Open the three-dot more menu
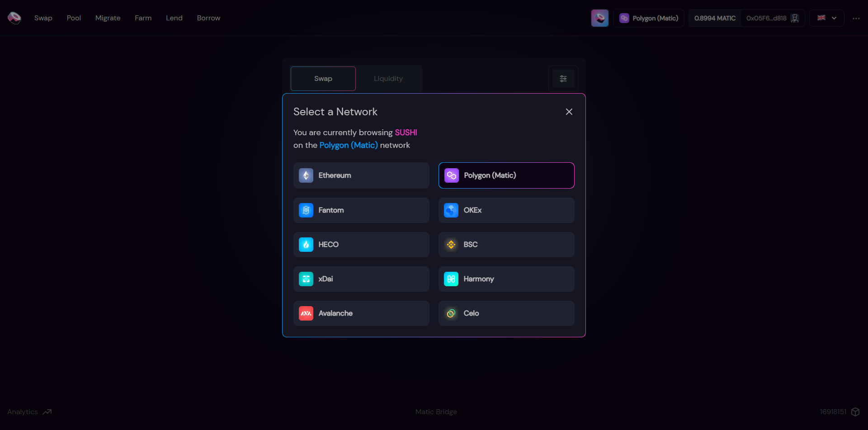This screenshot has width=868, height=430. pos(856,18)
